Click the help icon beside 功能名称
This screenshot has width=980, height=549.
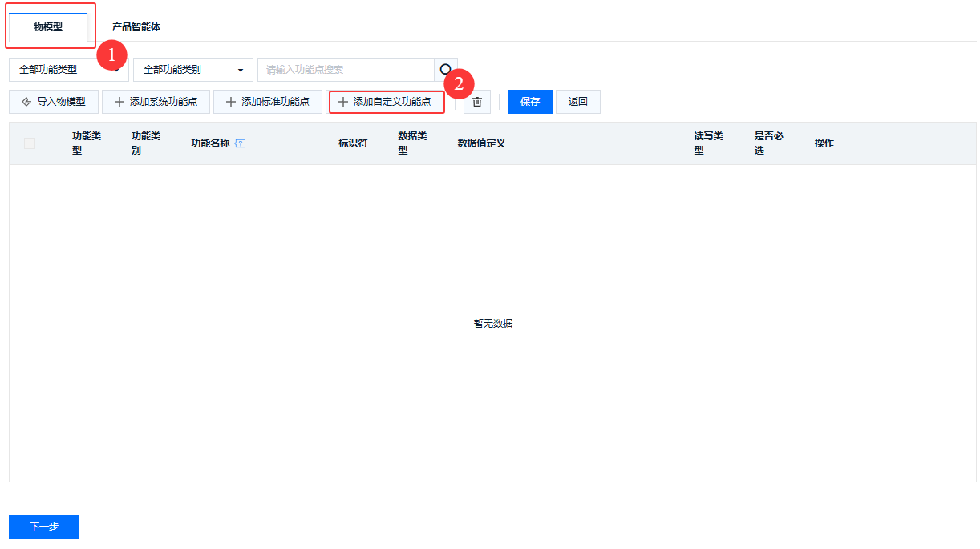[240, 143]
